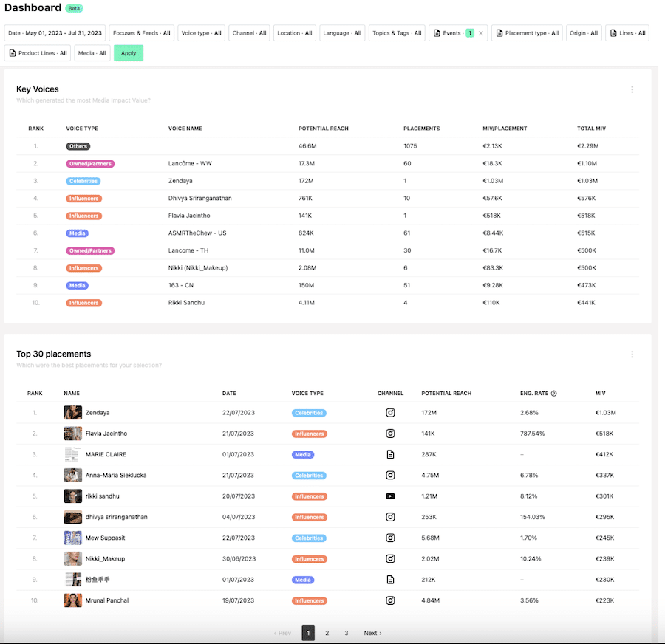The height and width of the screenshot is (644, 665).
Task: Click the Instagram icon in Flavia Jacintho row
Action: click(x=390, y=434)
